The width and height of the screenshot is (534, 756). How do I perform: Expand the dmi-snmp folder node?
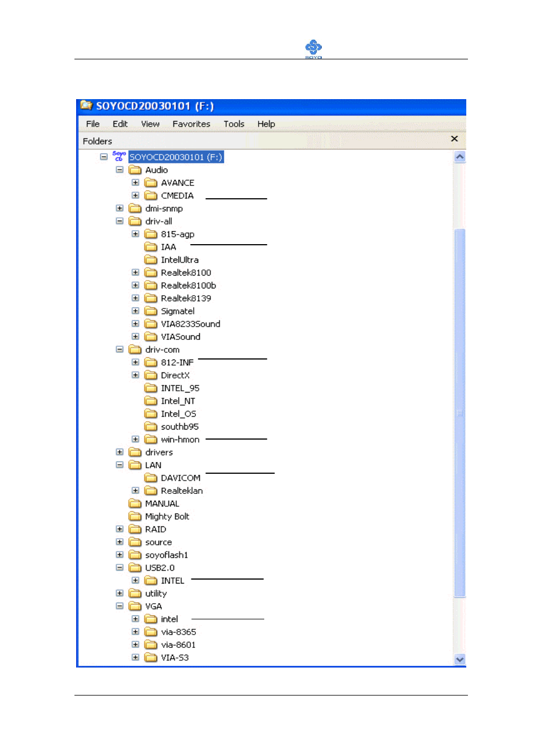click(x=119, y=208)
